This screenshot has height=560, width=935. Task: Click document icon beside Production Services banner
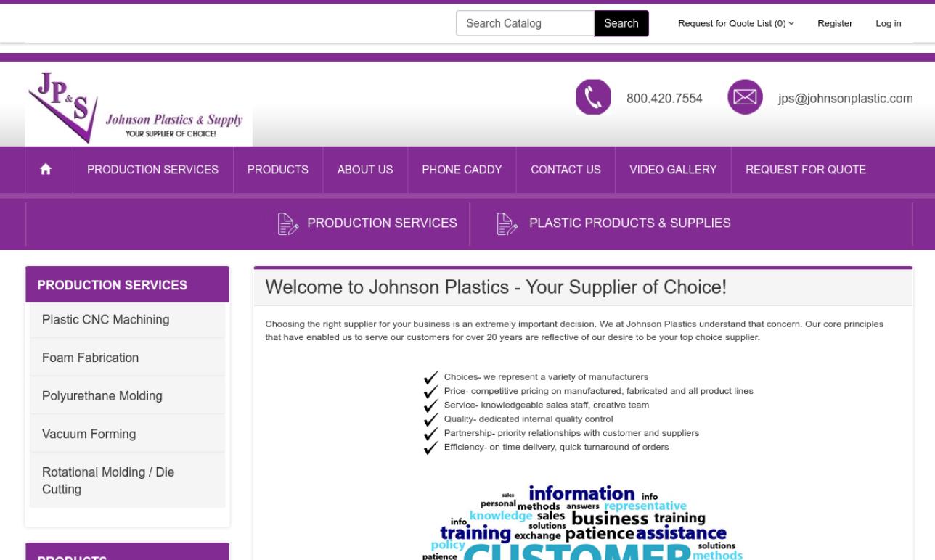tap(288, 223)
